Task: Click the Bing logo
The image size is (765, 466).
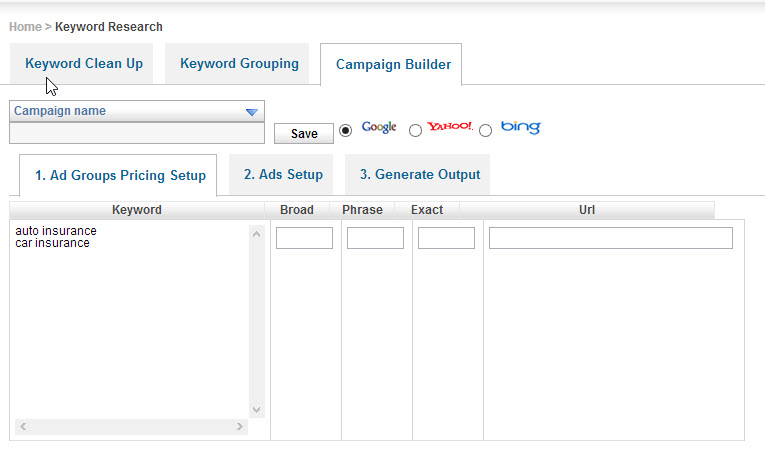Action: pos(521,127)
